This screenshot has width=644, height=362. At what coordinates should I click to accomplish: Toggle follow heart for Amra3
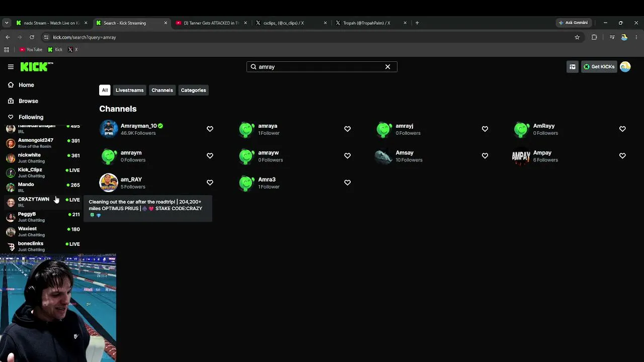[x=347, y=183]
